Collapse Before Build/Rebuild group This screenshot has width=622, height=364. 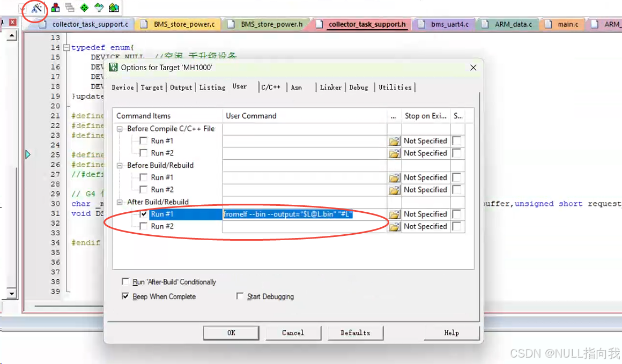(x=120, y=165)
